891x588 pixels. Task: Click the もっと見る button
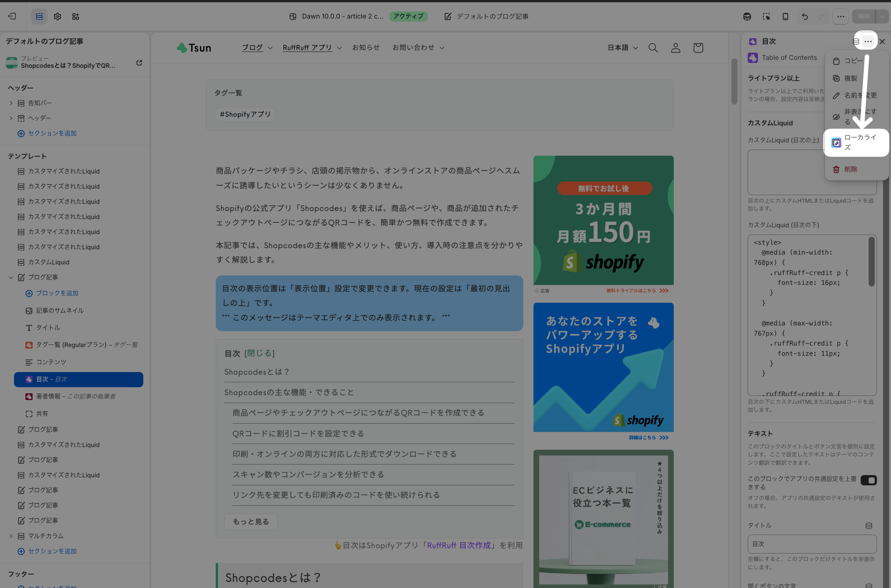pos(251,522)
